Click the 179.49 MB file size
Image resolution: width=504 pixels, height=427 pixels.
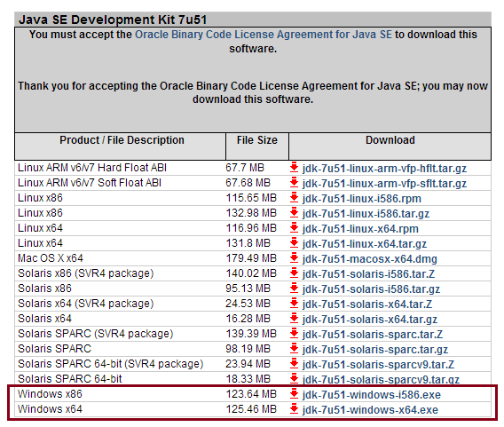pos(251,258)
